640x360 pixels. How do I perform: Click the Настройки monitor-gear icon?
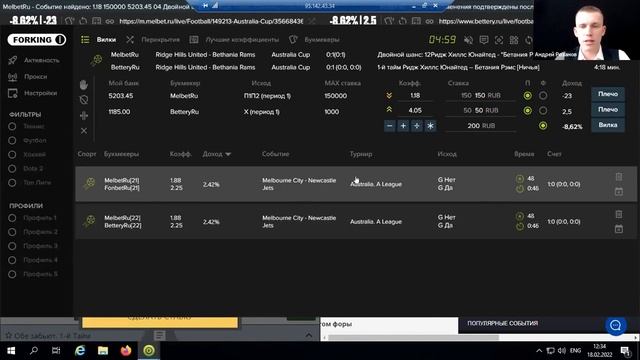[x=13, y=93]
